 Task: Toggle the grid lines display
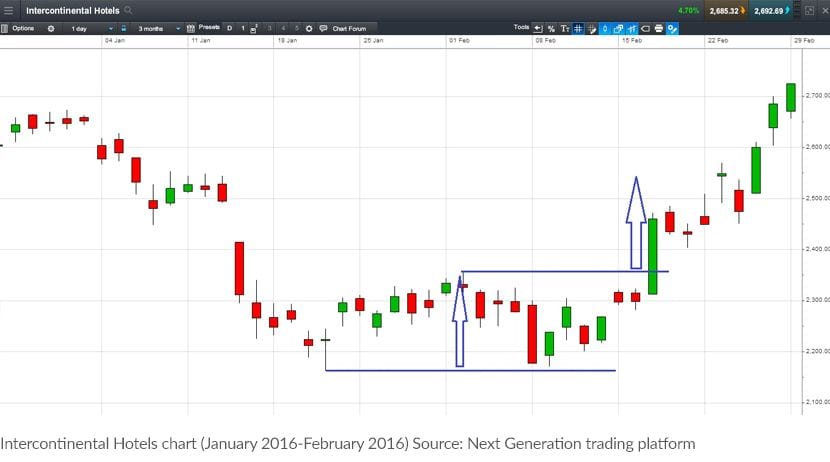tap(579, 28)
